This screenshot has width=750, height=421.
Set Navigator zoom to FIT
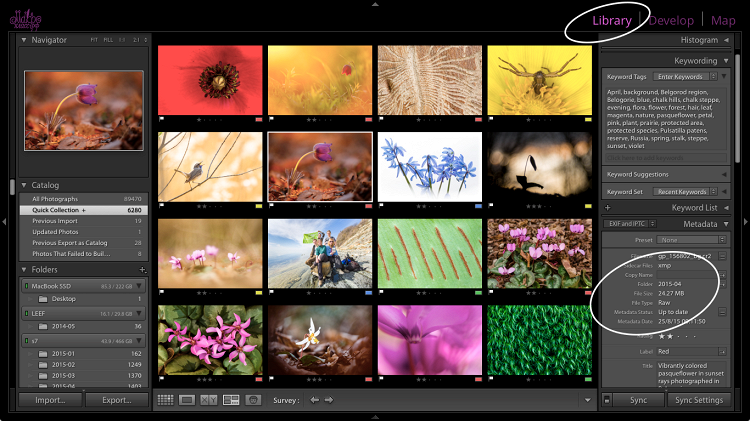point(94,40)
